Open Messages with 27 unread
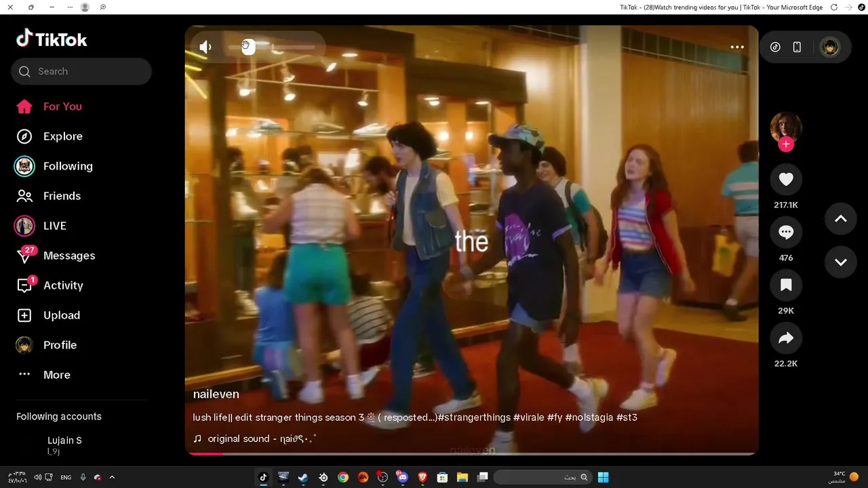 pos(56,256)
